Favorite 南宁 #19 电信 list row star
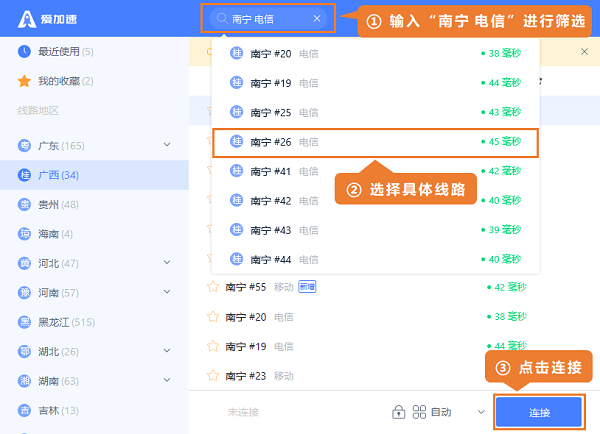Image resolution: width=600 pixels, height=434 pixels. 213,346
